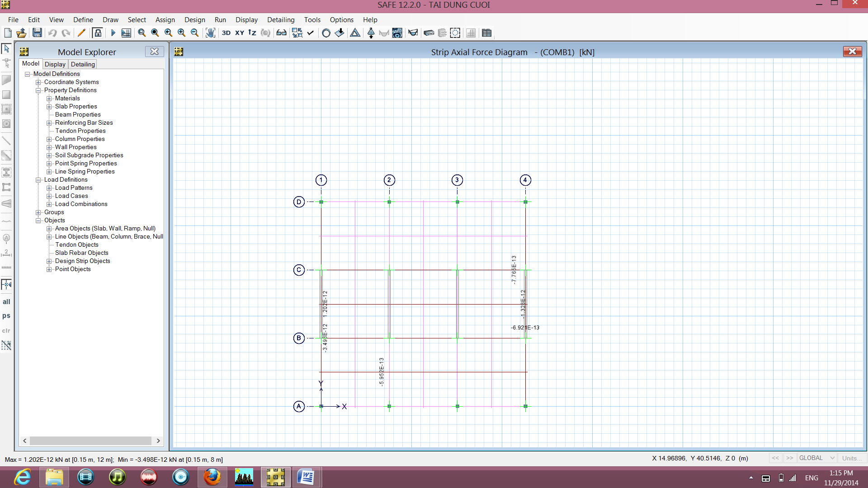Viewport: 868px width, 488px height.
Task: Show undeformed shape circle icon
Action: tap(326, 33)
